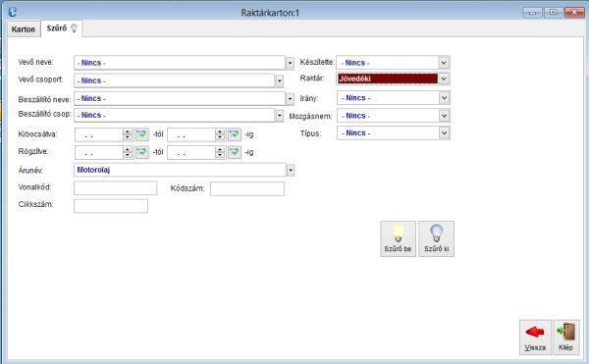The height and width of the screenshot is (364, 589).
Task: Click the Jövedéki value in Raktár field
Action: [354, 78]
